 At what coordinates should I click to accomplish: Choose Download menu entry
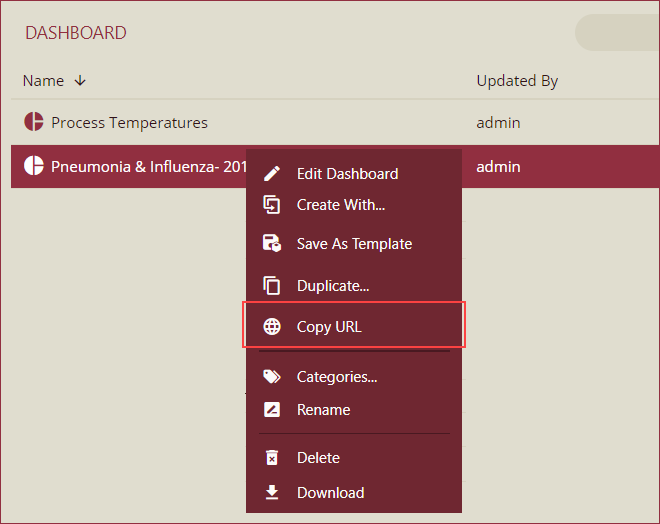click(x=354, y=492)
